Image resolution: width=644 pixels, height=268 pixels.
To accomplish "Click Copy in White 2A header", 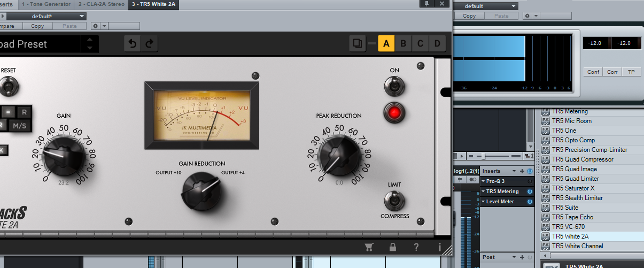I will [37, 26].
